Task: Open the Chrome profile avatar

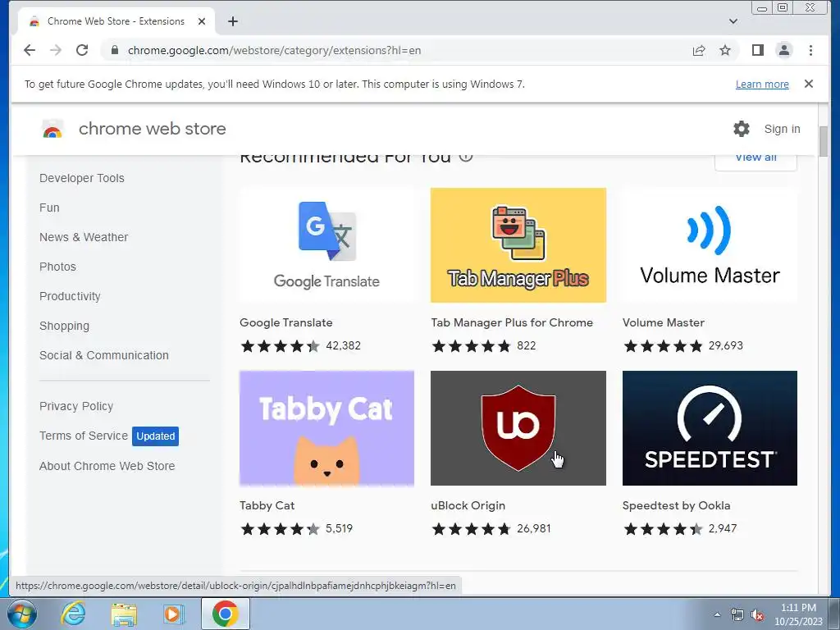Action: 783,50
